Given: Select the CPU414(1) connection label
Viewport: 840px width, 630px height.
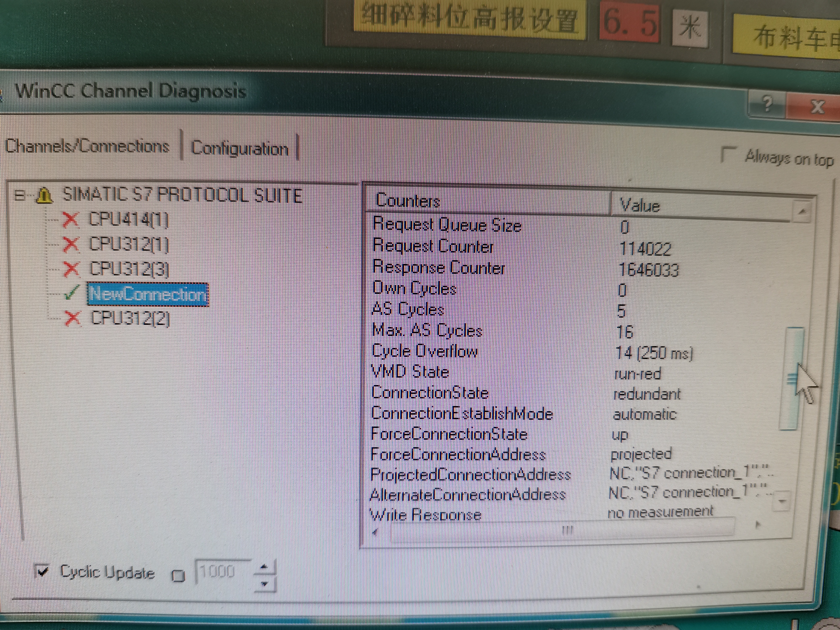Looking at the screenshot, I should tap(129, 219).
